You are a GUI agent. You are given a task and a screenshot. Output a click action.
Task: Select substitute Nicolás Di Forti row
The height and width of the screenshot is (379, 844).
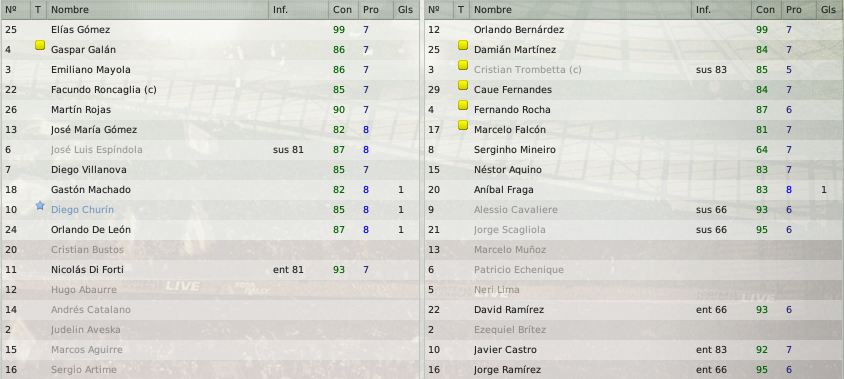point(210,270)
